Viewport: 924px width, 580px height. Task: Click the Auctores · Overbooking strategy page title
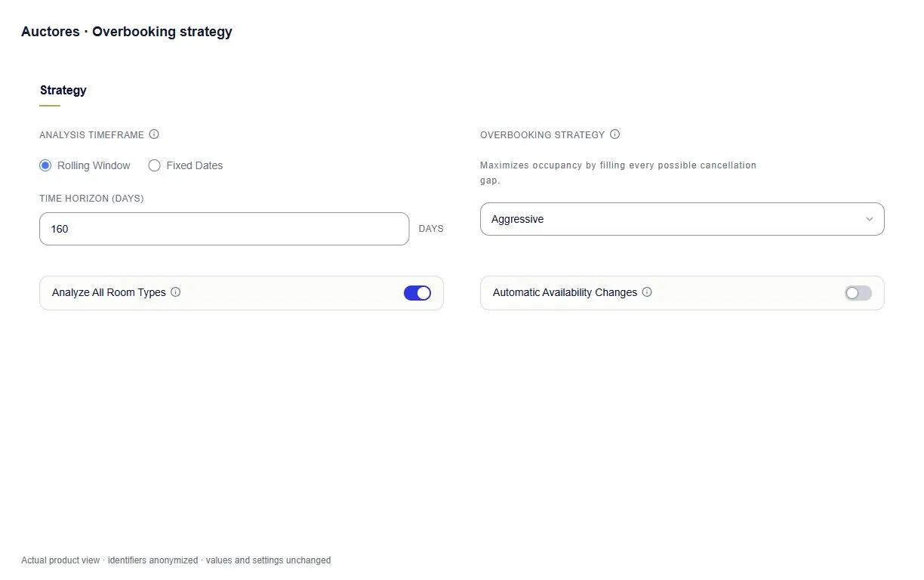pyautogui.click(x=127, y=32)
